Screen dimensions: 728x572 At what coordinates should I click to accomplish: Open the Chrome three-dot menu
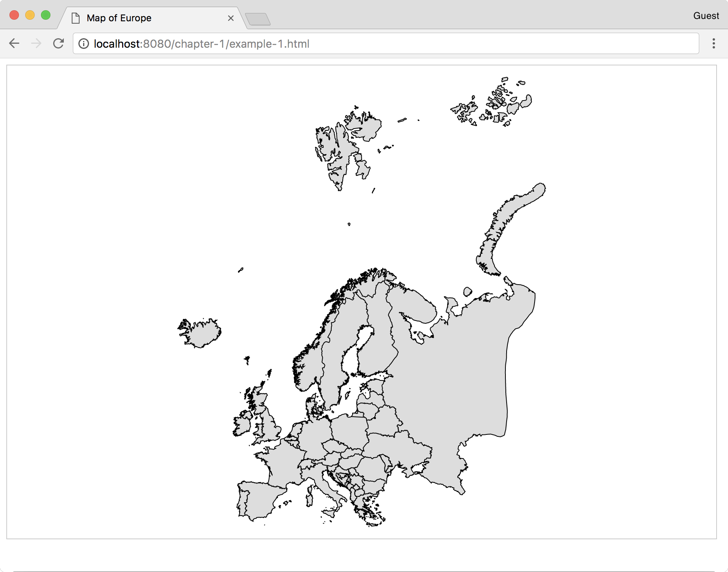click(x=713, y=43)
